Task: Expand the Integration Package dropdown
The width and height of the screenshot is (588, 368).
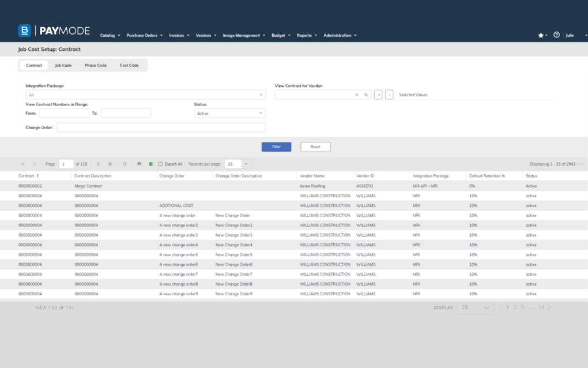Action: 261,95
